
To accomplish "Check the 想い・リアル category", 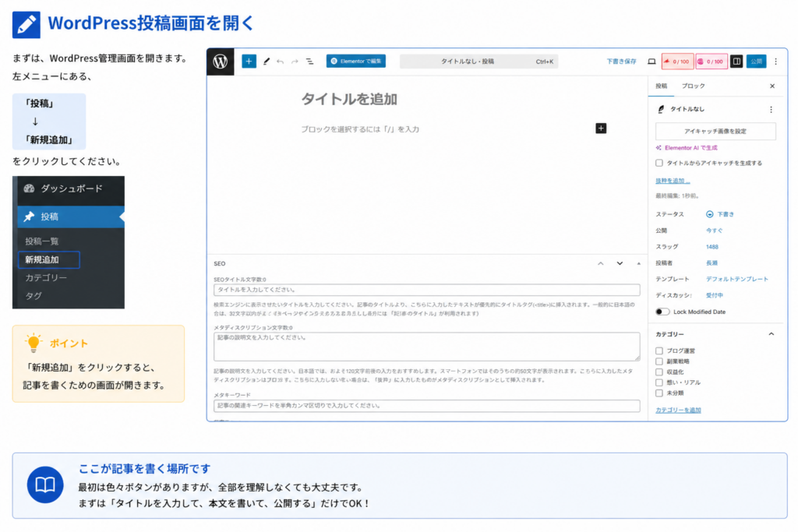I will (659, 382).
